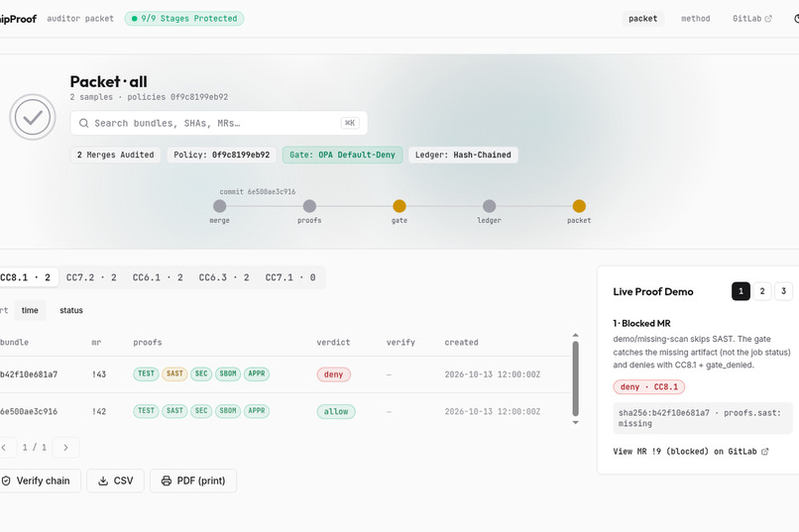This screenshot has width=799, height=532.
Task: Click commit 6e500ae3c916 label
Action: (x=258, y=192)
